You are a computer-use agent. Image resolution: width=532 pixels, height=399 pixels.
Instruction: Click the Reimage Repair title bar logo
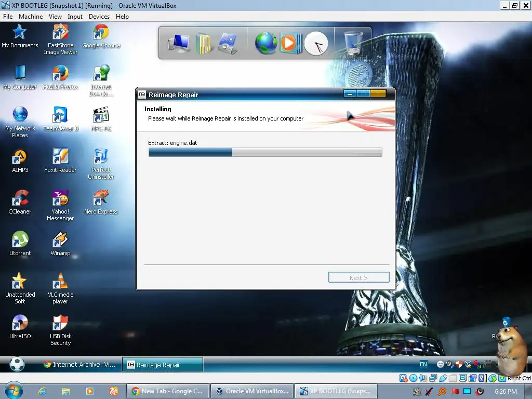point(142,95)
